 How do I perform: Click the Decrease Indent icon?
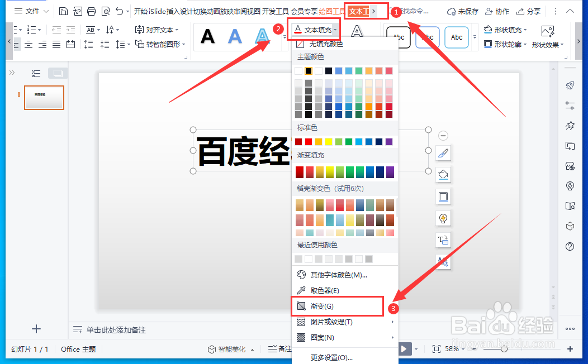click(x=56, y=30)
